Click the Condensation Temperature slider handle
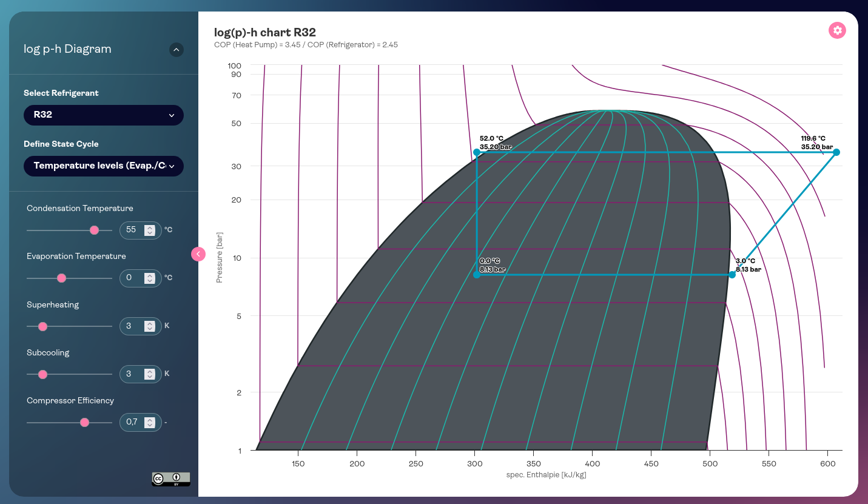The width and height of the screenshot is (868, 504). (x=94, y=230)
